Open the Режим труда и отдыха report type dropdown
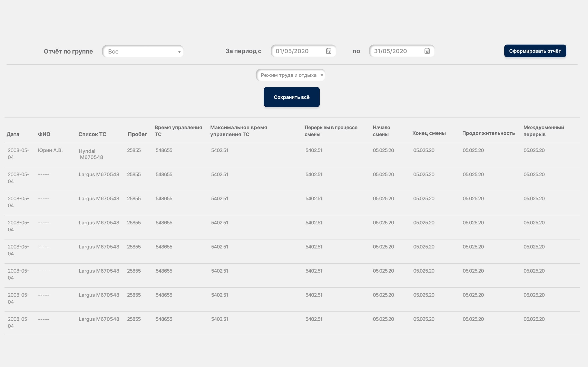This screenshot has width=588, height=367. pos(291,75)
